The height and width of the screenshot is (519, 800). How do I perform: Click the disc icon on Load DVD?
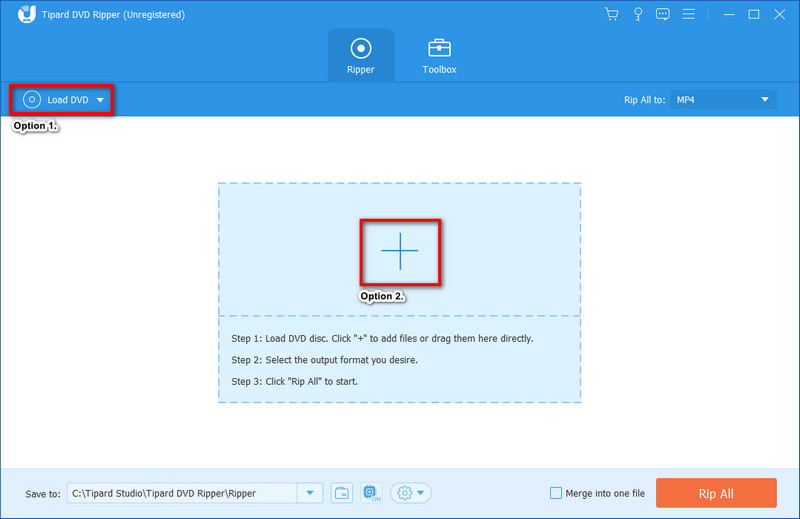pos(32,100)
